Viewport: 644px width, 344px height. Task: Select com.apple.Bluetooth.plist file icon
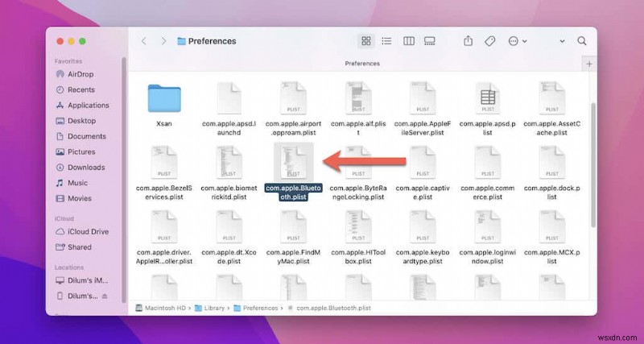click(x=293, y=163)
